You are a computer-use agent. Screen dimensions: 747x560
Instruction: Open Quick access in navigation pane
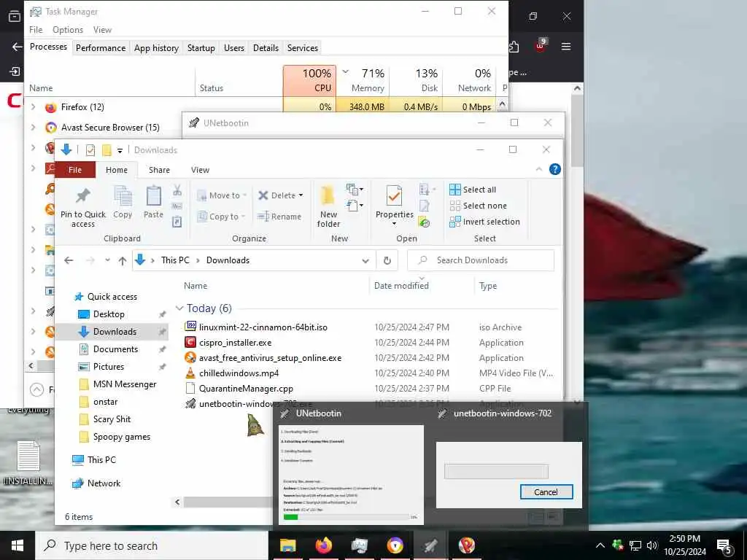[x=112, y=297]
